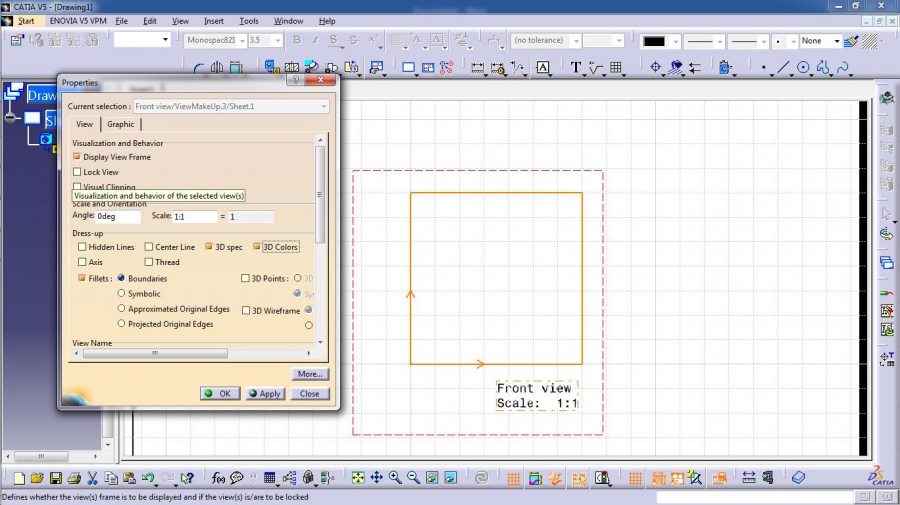Toggle the Fillets checkbox
Viewport: 900px width, 505px height.
click(82, 278)
